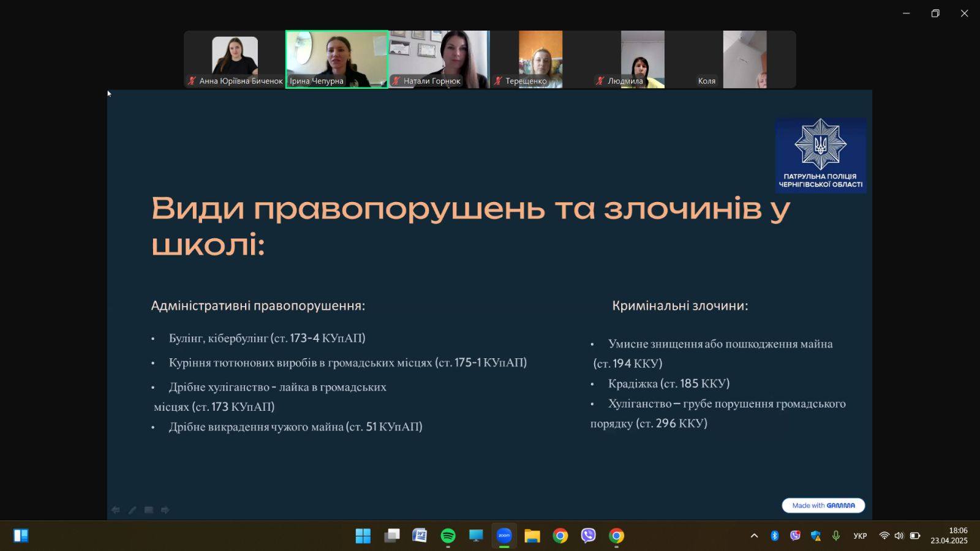Open clock and date 18:06 23.04.2025

pos(949,536)
